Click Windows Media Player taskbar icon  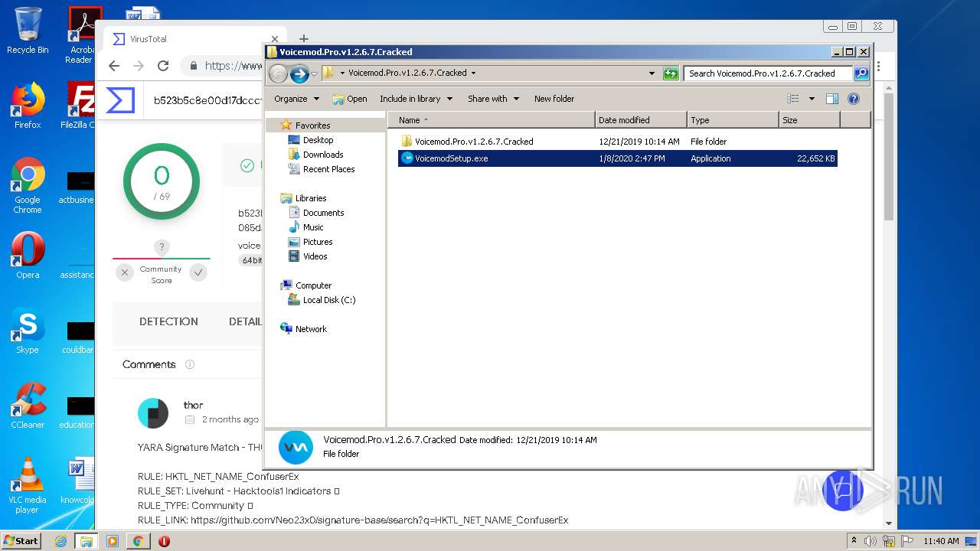tap(112, 541)
